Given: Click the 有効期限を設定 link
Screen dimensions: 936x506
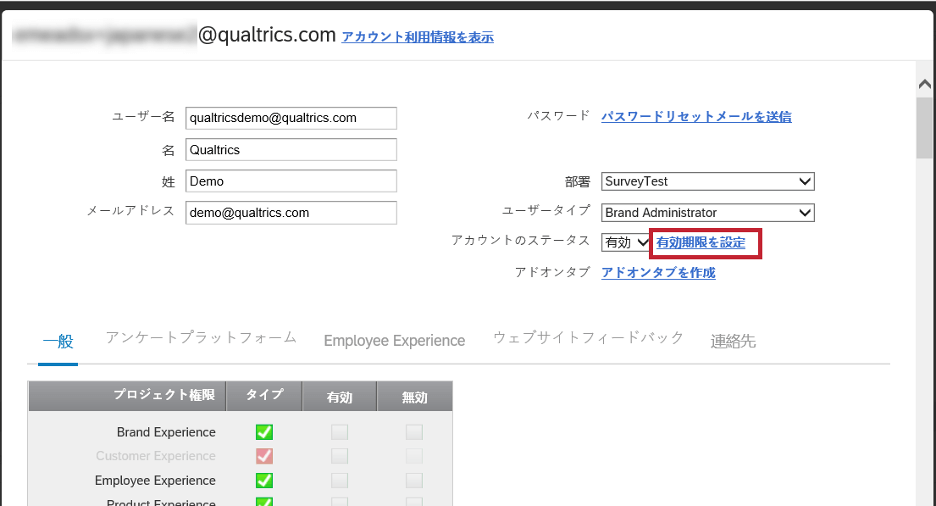Looking at the screenshot, I should [701, 243].
